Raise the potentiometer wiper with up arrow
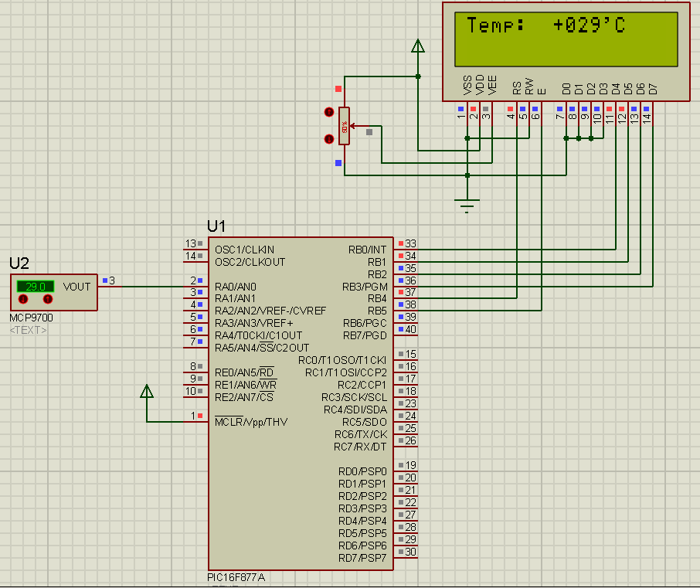Screen dimensions: 700x588 click(x=329, y=112)
